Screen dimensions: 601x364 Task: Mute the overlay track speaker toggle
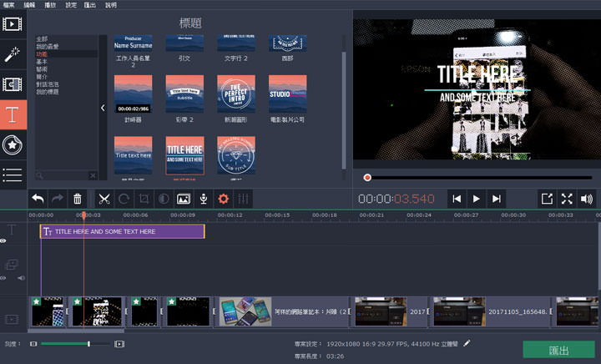[21, 278]
